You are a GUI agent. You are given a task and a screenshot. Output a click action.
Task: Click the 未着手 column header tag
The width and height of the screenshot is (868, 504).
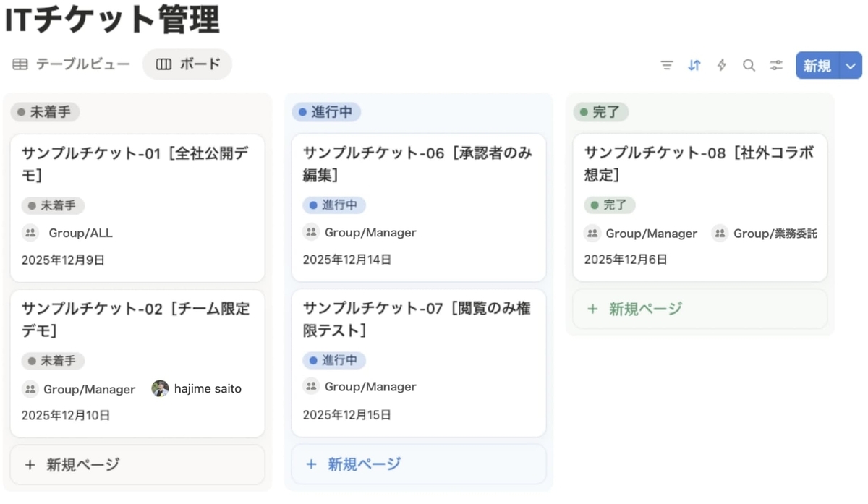pyautogui.click(x=45, y=112)
